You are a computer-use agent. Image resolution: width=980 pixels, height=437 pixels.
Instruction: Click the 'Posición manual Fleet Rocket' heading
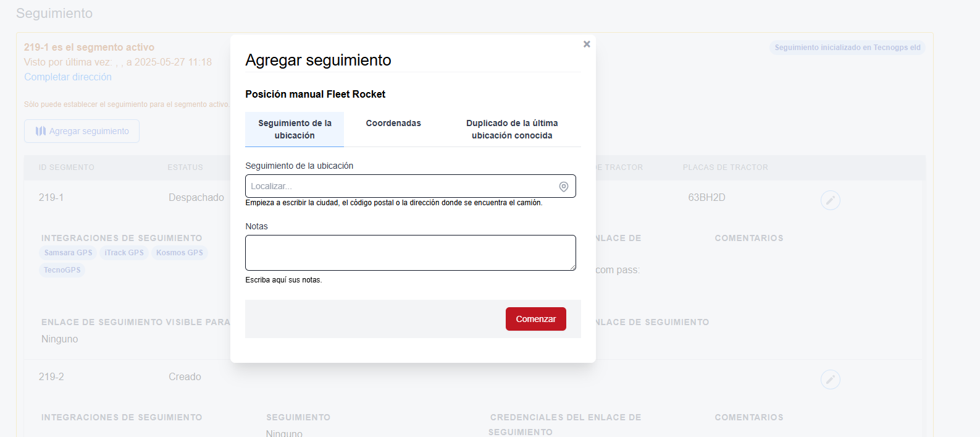tap(315, 94)
